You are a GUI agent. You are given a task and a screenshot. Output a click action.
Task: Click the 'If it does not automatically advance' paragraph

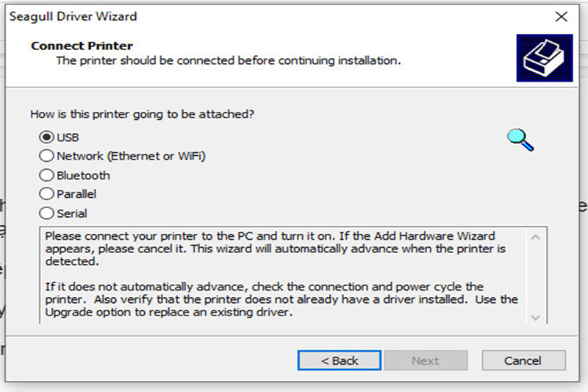pos(282,299)
